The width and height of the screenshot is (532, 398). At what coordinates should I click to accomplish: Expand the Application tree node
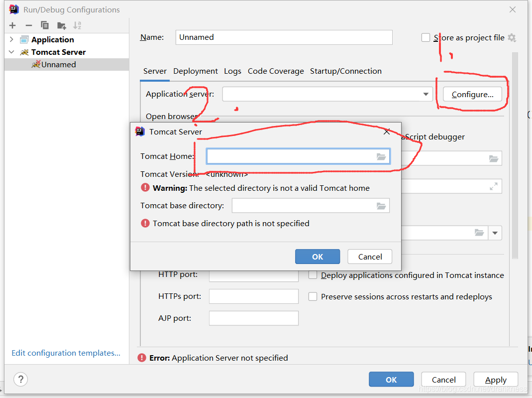11,39
